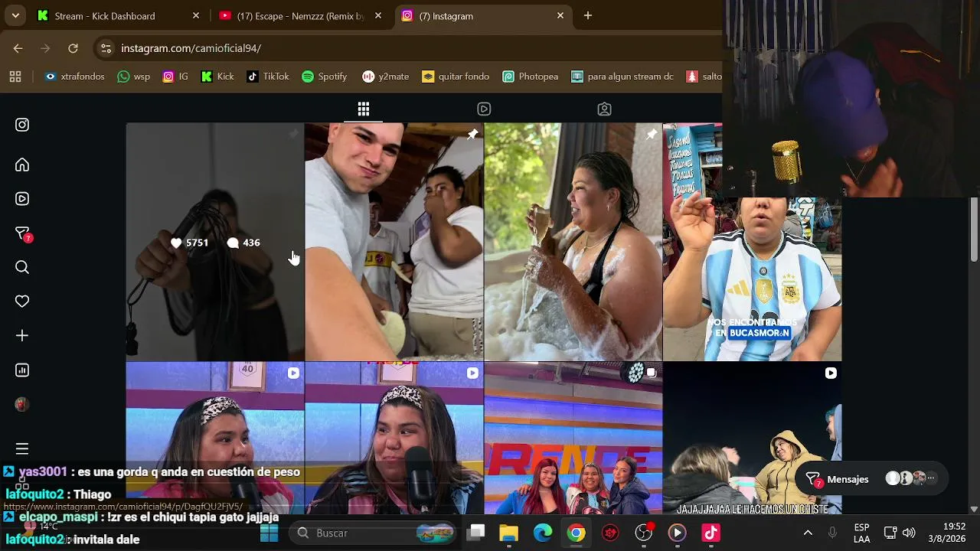Image resolution: width=980 pixels, height=551 pixels.
Task: Open post with 5751 likes
Action: click(x=215, y=242)
